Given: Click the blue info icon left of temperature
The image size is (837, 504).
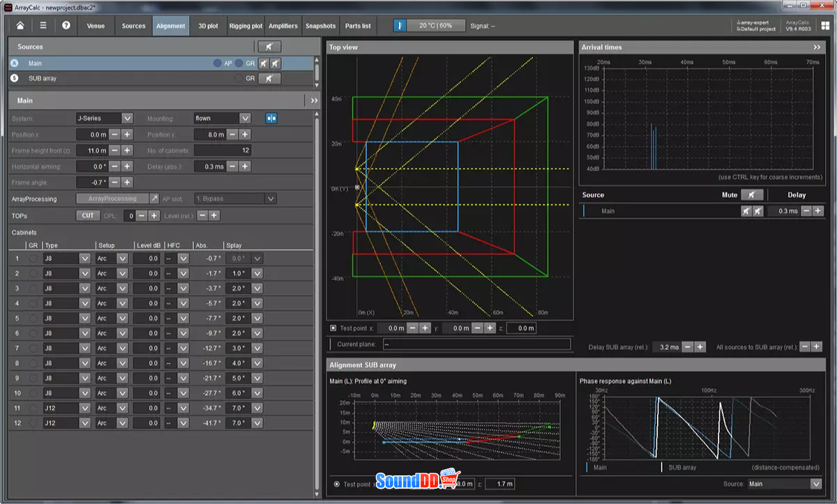Looking at the screenshot, I should pyautogui.click(x=400, y=26).
